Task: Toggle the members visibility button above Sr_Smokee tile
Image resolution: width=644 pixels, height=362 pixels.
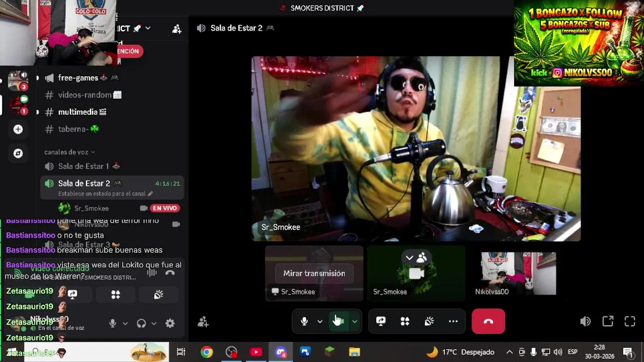Action: (416, 258)
